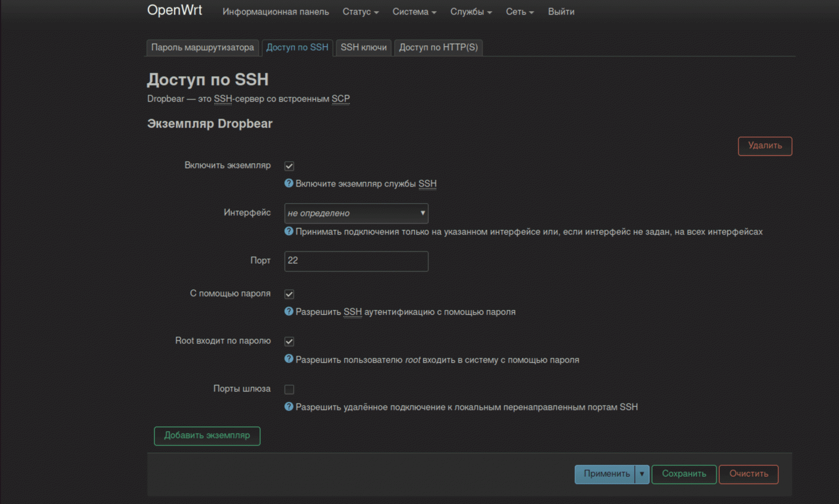The width and height of the screenshot is (839, 504).
Task: Click "Добавить экземпляр" button
Action: (207, 436)
